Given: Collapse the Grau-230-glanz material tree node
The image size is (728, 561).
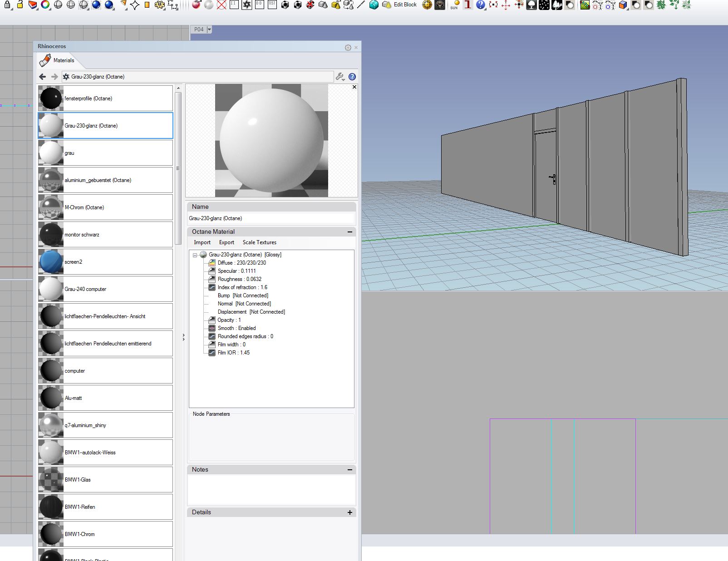Looking at the screenshot, I should [x=195, y=255].
